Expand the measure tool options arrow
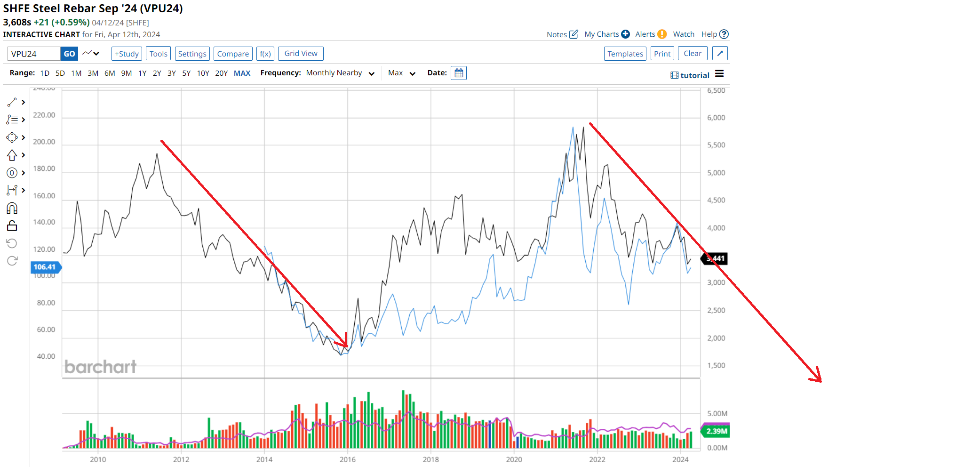980x474 pixels. [x=24, y=190]
